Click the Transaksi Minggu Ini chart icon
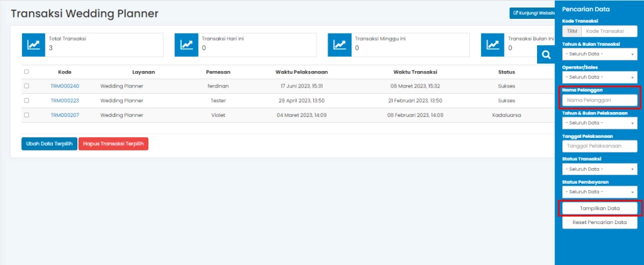This screenshot has width=644, height=265. tap(339, 45)
